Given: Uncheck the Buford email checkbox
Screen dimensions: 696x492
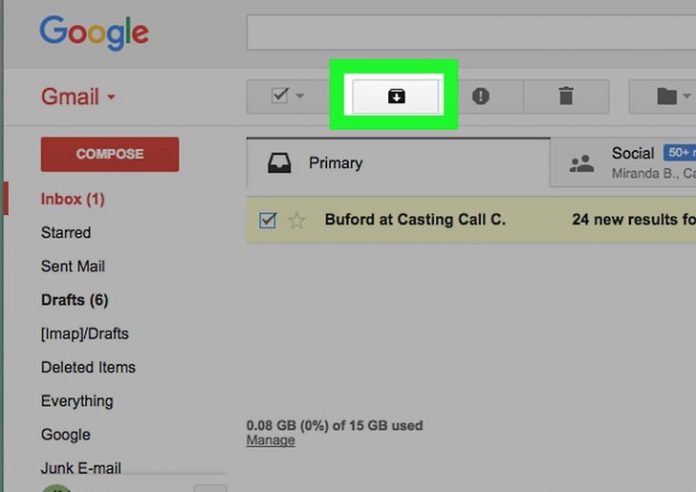Looking at the screenshot, I should coord(267,220).
